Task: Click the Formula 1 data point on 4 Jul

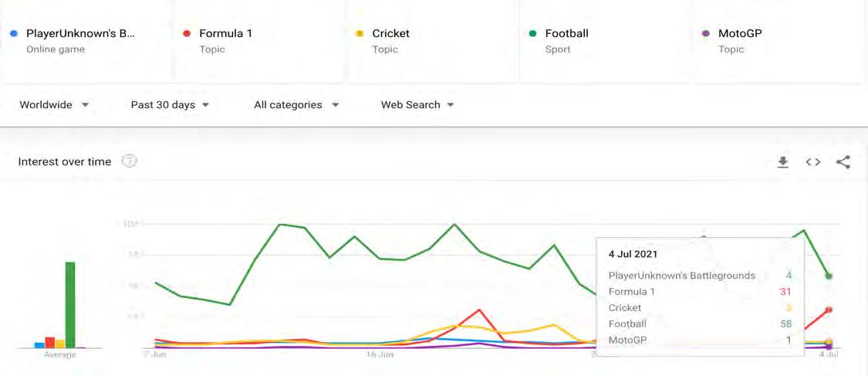Action: tap(829, 310)
